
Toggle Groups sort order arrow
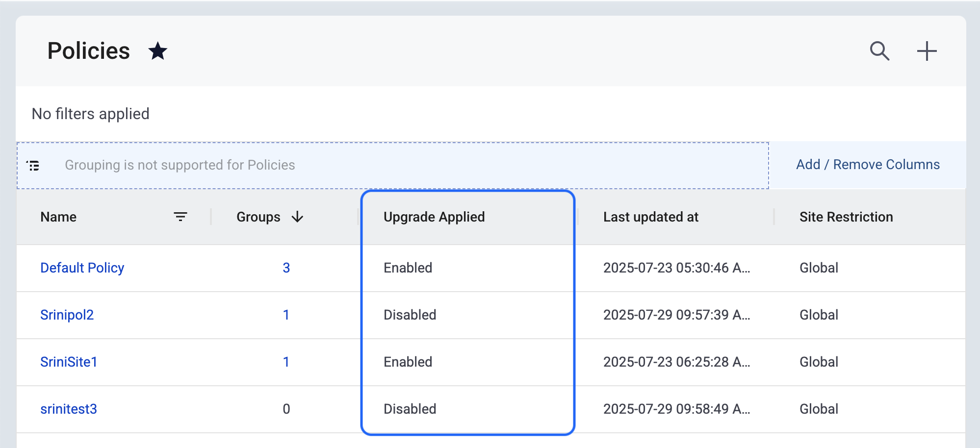297,217
